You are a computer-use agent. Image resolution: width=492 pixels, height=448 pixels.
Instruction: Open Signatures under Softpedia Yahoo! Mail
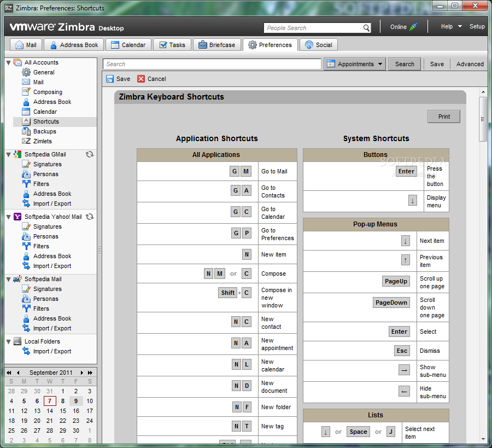(48, 226)
